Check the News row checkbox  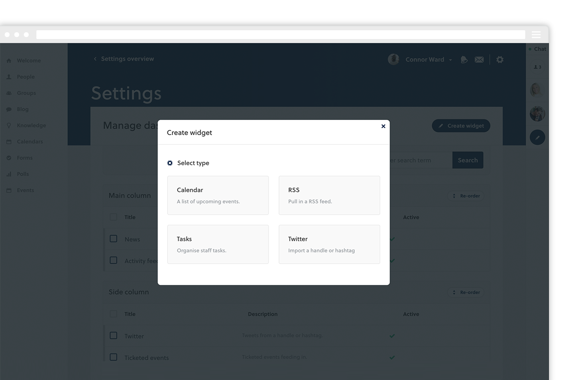[114, 239]
